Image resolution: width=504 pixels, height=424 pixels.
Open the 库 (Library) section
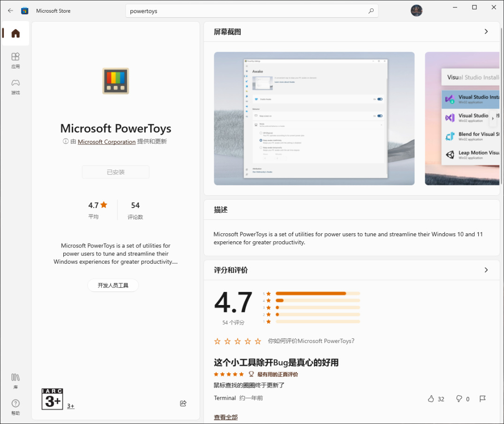click(15, 381)
